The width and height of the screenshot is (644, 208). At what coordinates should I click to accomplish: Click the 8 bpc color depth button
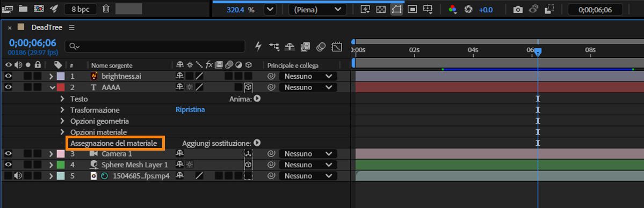click(81, 9)
